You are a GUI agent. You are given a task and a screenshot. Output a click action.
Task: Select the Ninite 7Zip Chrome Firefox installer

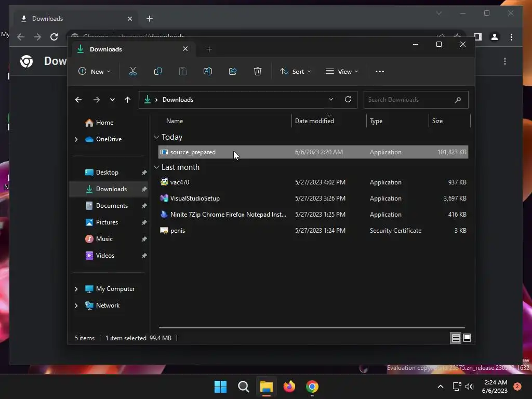pos(313,215)
